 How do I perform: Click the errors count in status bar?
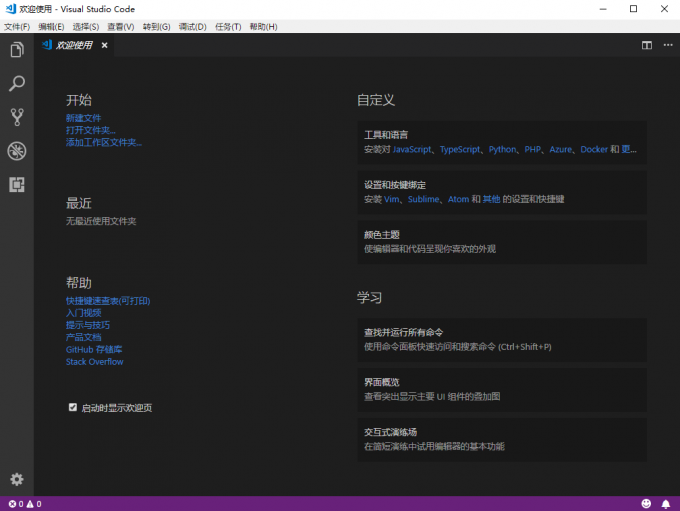click(x=16, y=504)
